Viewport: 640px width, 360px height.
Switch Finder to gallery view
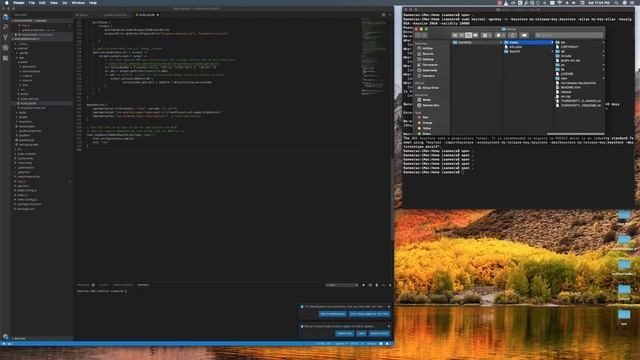click(476, 36)
